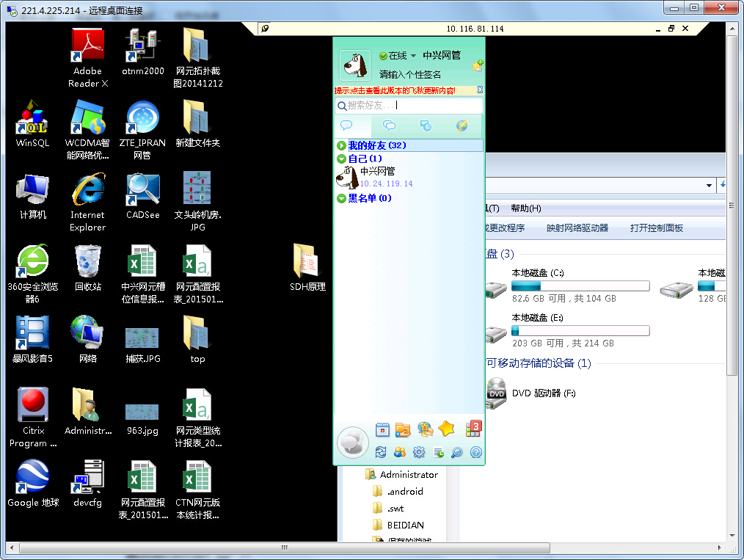The image size is (744, 560).
Task: Open the Internet Explorer desktop icon
Action: tap(88, 202)
